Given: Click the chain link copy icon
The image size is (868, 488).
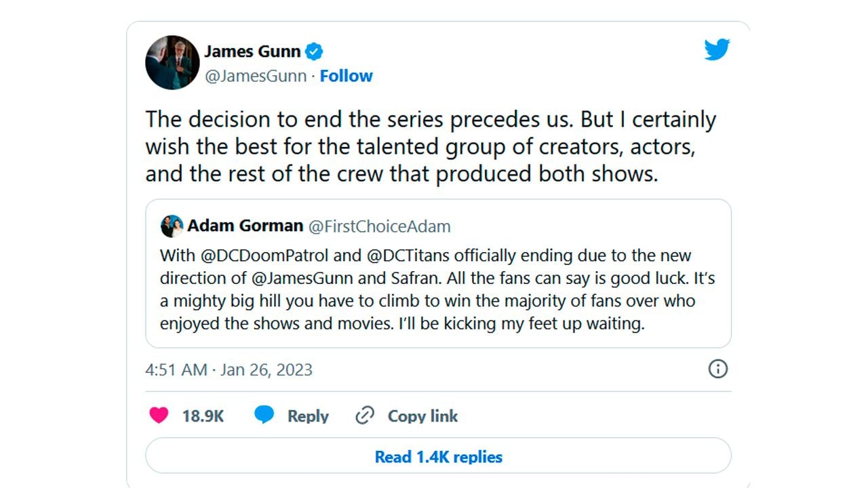Looking at the screenshot, I should (x=365, y=415).
